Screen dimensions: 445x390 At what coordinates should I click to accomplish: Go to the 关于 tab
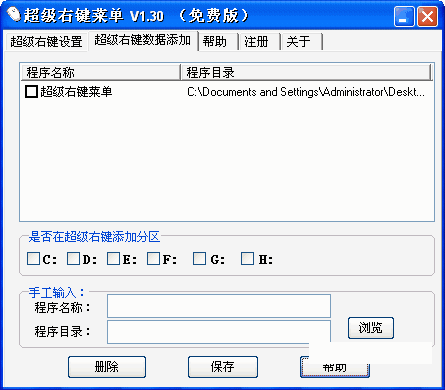click(x=303, y=42)
